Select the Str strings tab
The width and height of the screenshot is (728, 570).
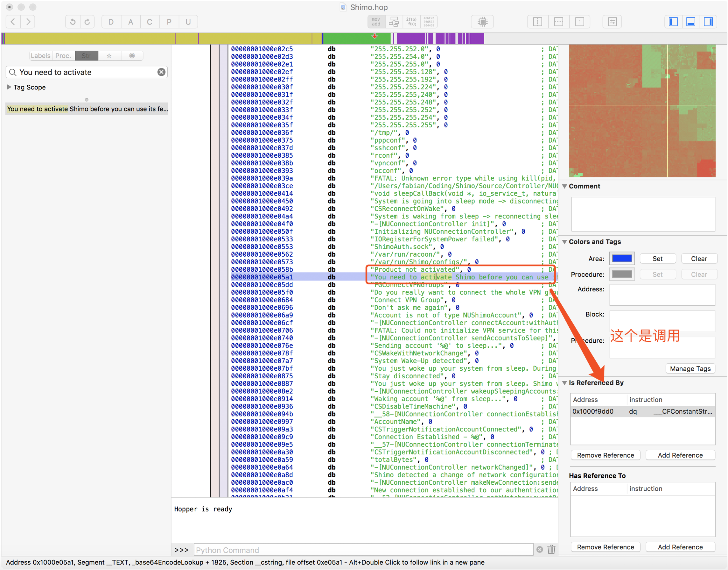point(86,56)
